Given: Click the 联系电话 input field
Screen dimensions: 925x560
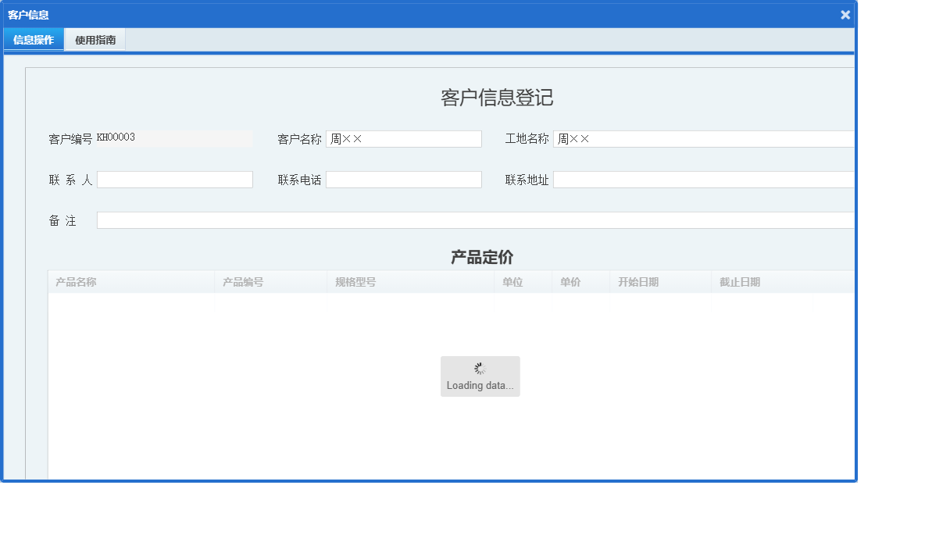Looking at the screenshot, I should tap(404, 179).
